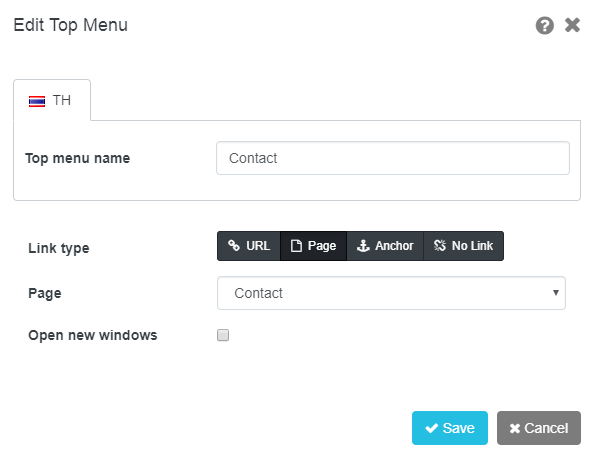Click the checkmark icon on Save
Viewport: 593px width, 457px height.
coord(432,428)
